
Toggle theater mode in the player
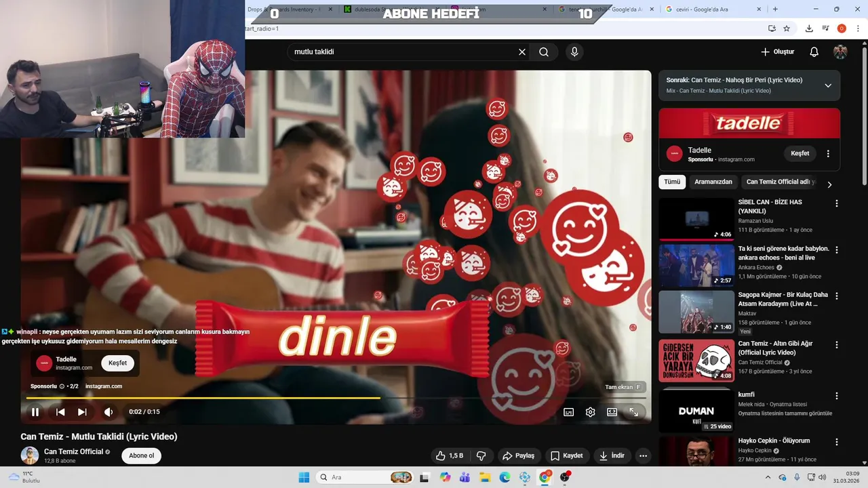point(612,412)
